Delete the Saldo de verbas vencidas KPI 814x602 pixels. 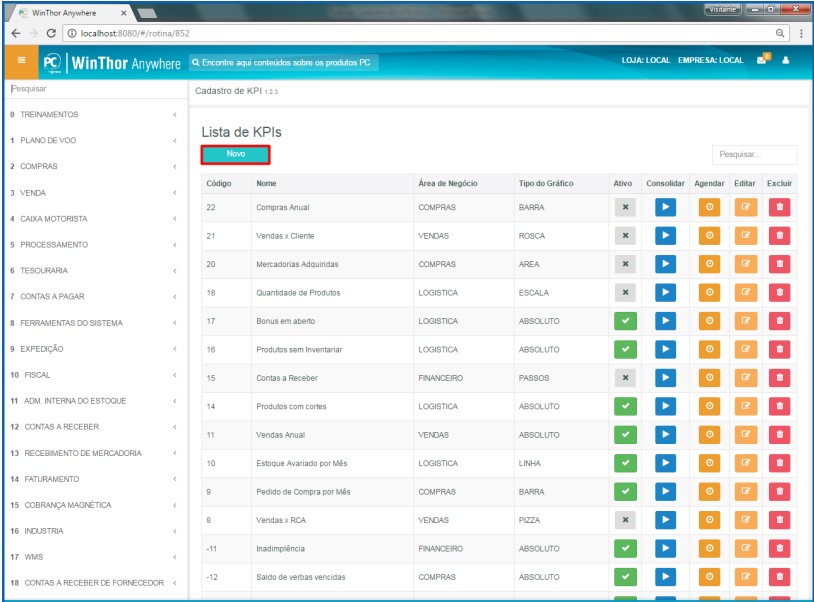(x=779, y=577)
